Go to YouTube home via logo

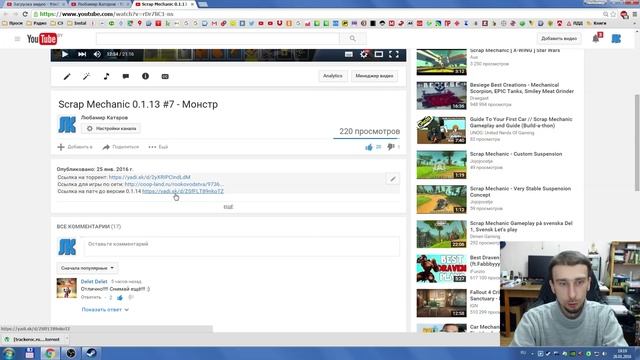pyautogui.click(x=42, y=39)
